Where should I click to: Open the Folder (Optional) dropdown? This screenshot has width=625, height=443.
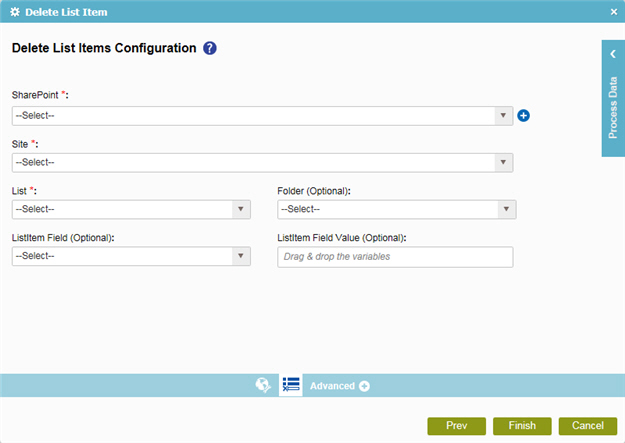pyautogui.click(x=397, y=209)
